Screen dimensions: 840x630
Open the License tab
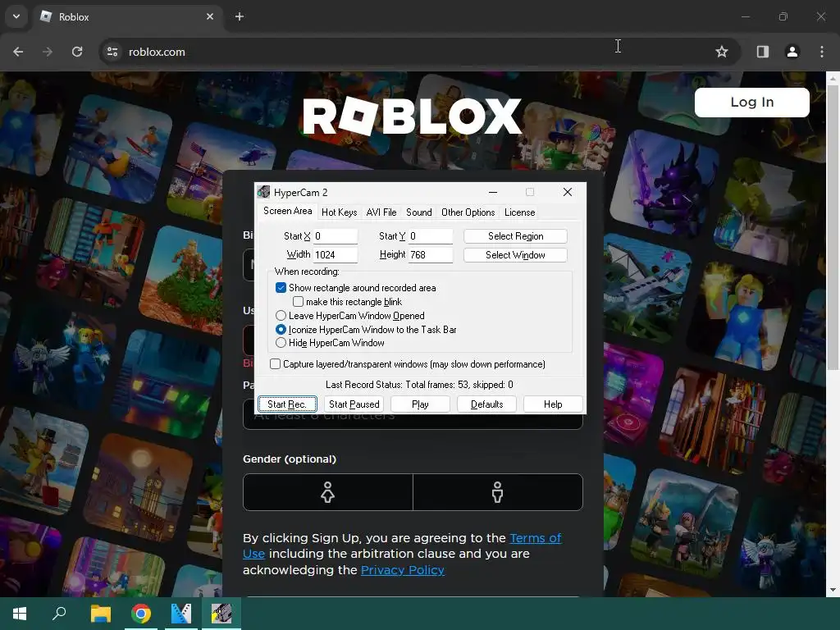point(519,212)
